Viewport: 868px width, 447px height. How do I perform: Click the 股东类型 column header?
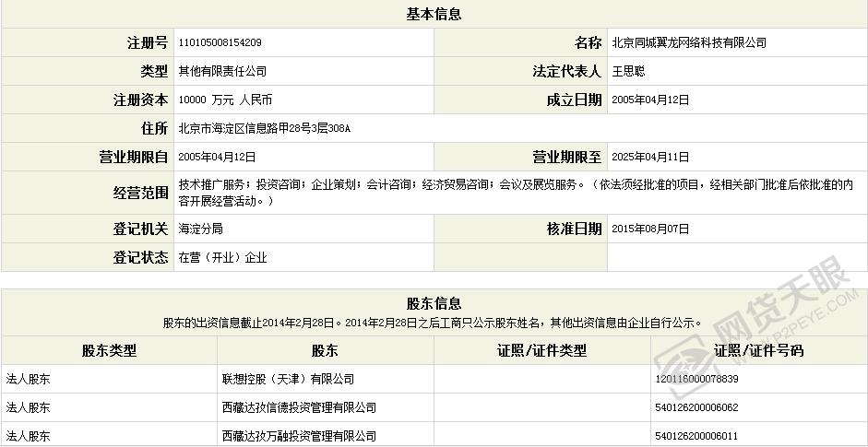(109, 350)
